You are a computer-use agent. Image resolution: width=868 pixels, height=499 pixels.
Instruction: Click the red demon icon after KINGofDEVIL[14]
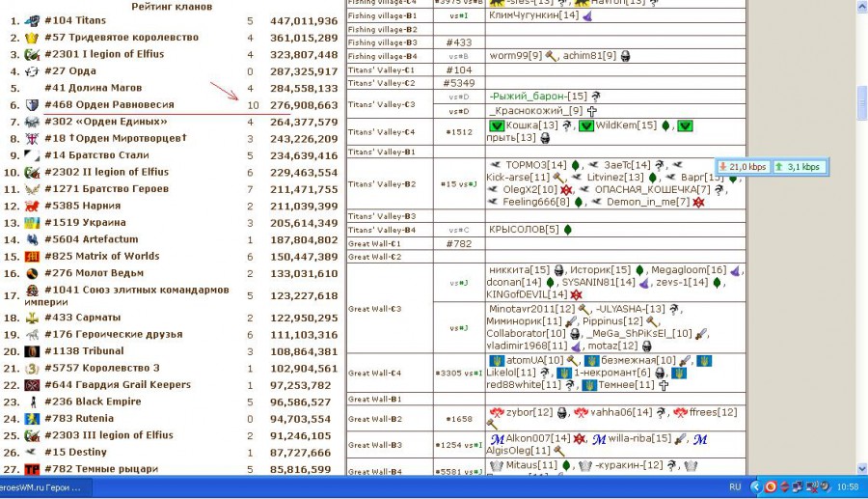pyautogui.click(x=577, y=294)
